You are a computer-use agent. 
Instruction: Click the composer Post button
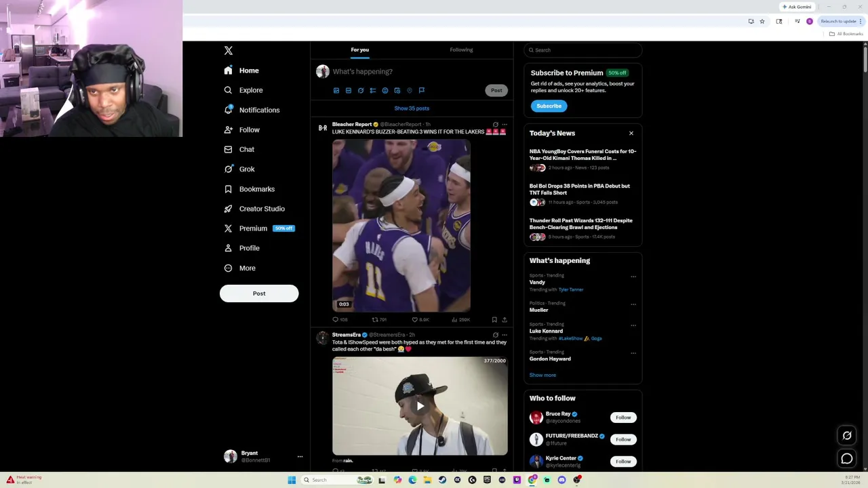tap(496, 90)
